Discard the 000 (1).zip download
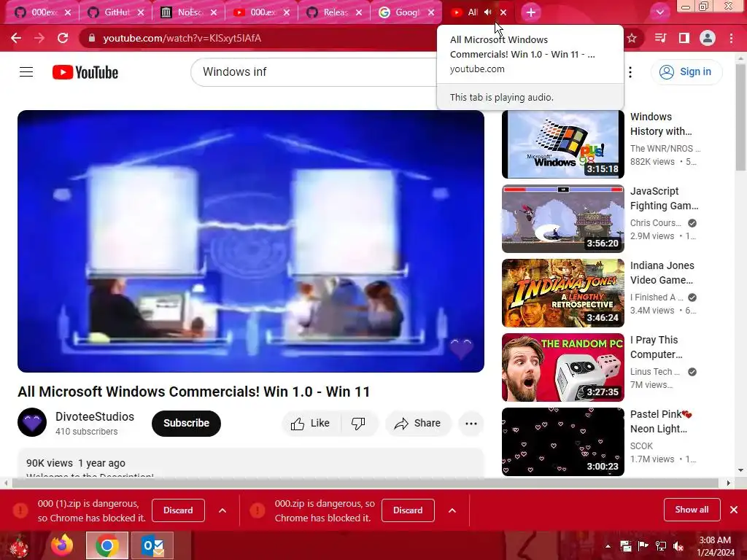The image size is (747, 560). (178, 510)
